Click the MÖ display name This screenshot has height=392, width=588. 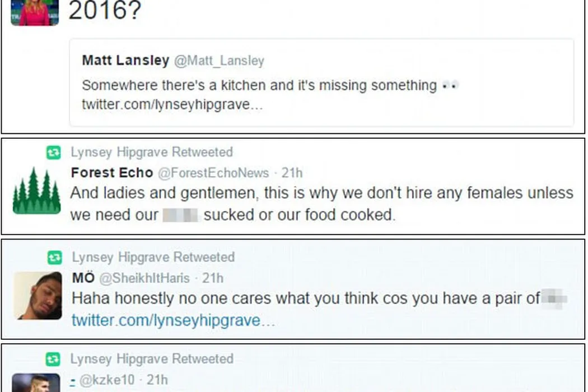coord(83,278)
